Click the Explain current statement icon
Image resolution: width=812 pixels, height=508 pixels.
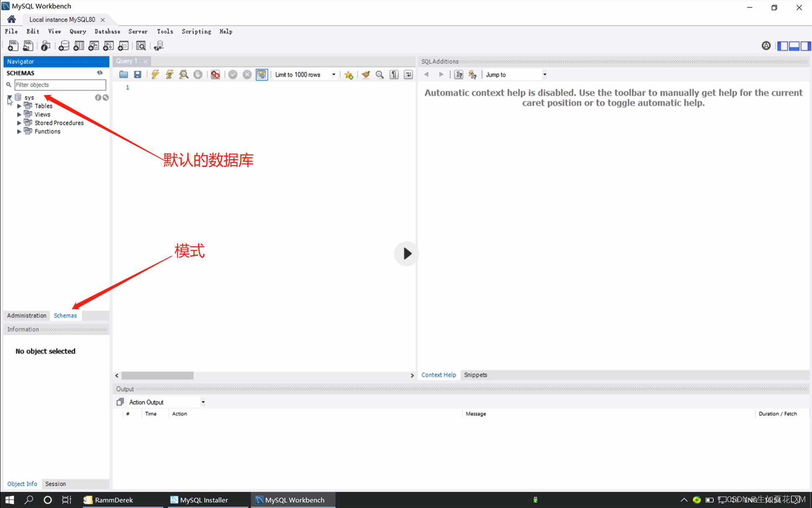(x=183, y=74)
